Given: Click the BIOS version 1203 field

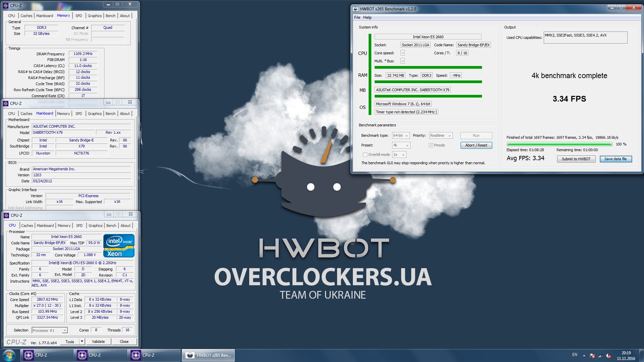Looking at the screenshot, I should (x=81, y=175).
